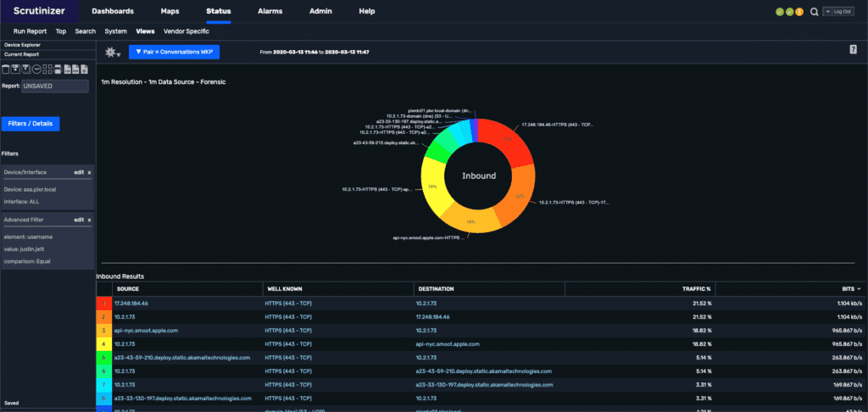Click the orange warning status icon
The height and width of the screenshot is (412, 868).
point(798,12)
